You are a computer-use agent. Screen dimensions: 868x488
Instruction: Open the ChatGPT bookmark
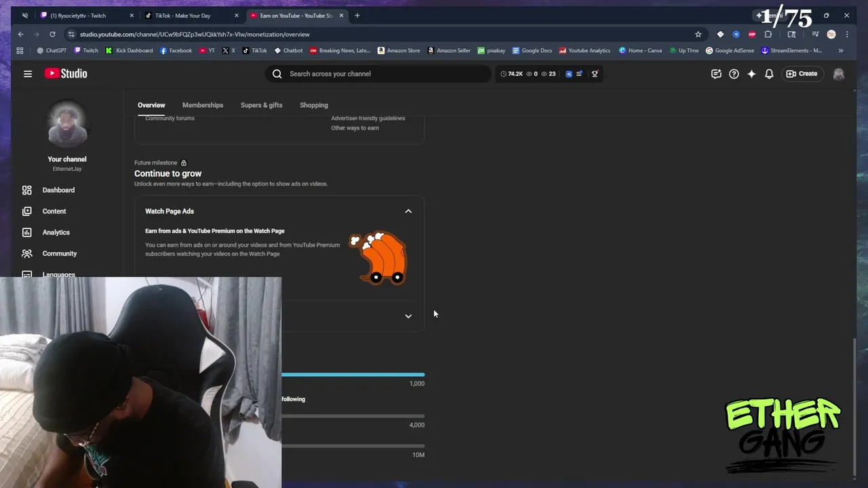[x=52, y=51]
